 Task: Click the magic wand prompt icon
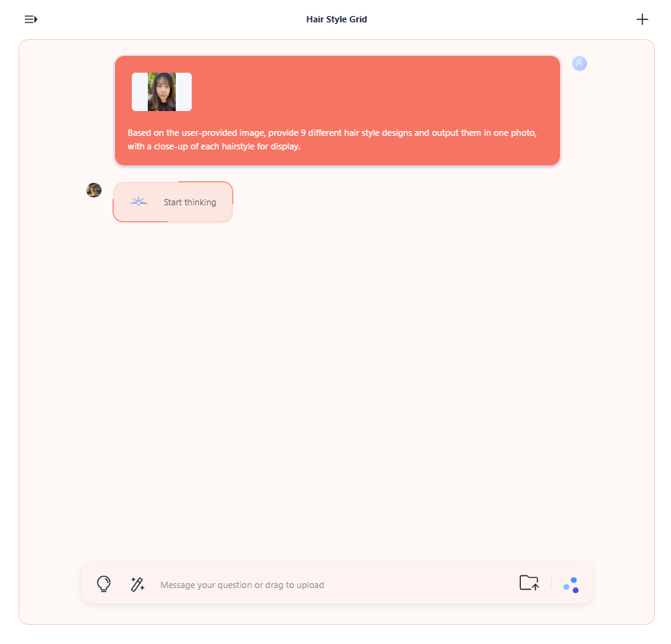[137, 584]
